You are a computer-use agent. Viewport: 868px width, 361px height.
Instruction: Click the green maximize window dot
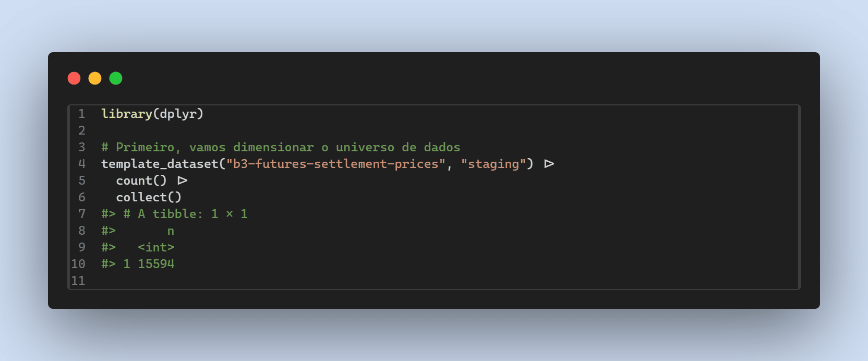tap(116, 78)
